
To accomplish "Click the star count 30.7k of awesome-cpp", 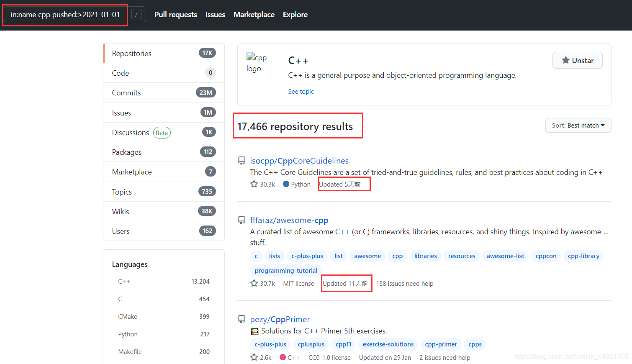I will coord(263,283).
